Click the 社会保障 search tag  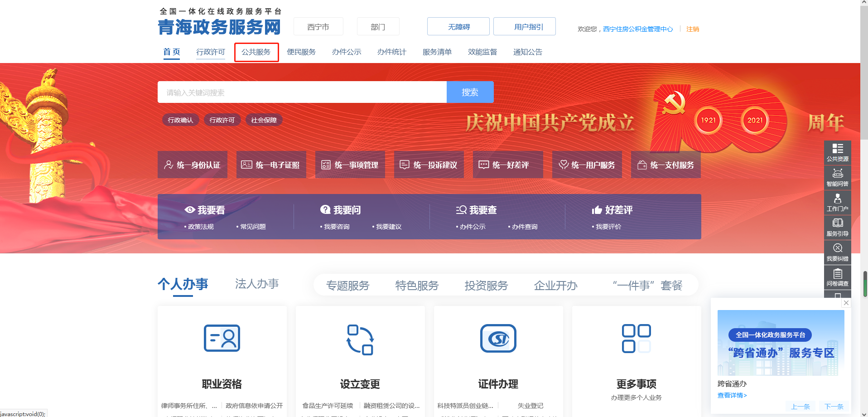pos(264,120)
